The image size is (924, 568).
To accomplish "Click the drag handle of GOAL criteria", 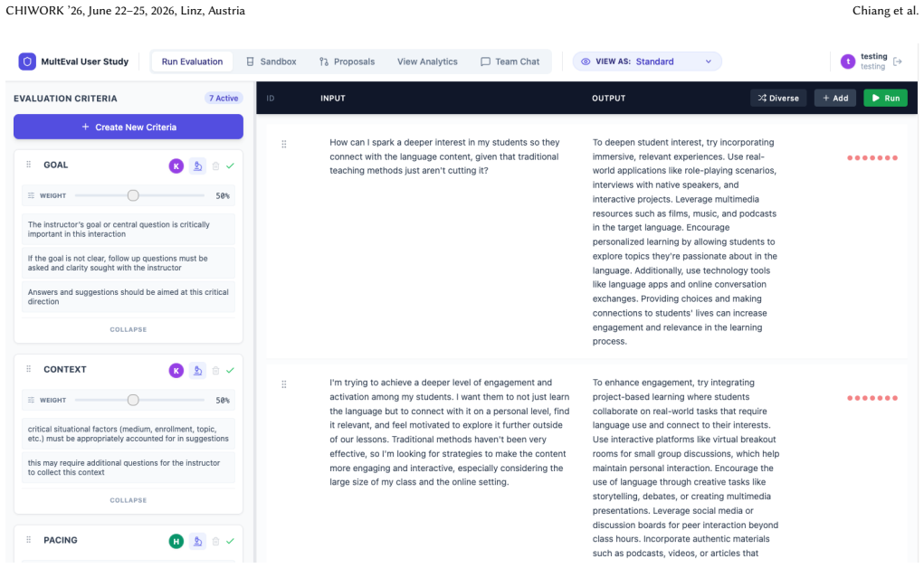I will click(28, 165).
